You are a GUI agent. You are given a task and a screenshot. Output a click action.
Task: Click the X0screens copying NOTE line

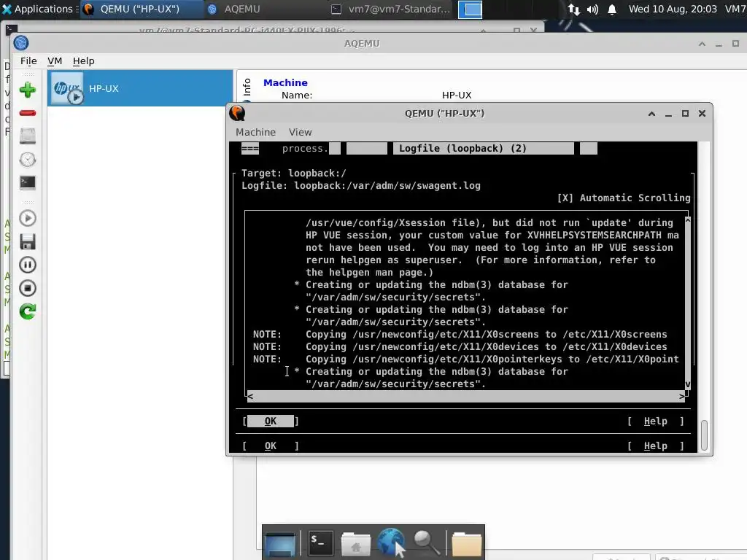click(460, 334)
